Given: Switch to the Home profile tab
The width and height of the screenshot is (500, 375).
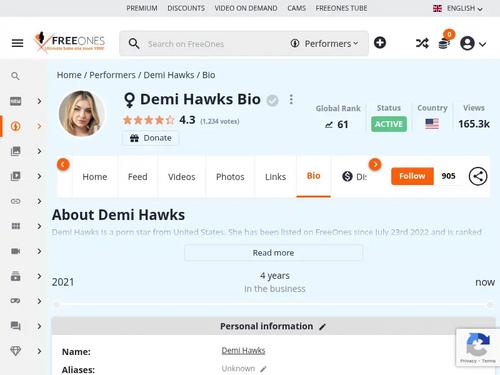Looking at the screenshot, I should pos(95,177).
